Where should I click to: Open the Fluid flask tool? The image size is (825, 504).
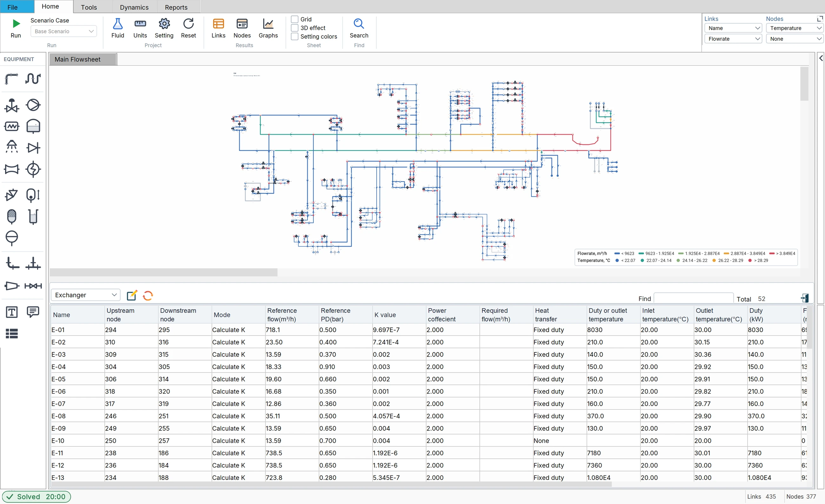(x=117, y=24)
